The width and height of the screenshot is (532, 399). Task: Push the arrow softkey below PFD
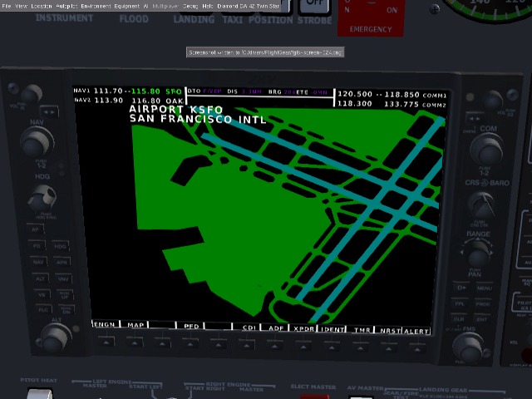[x=190, y=344]
